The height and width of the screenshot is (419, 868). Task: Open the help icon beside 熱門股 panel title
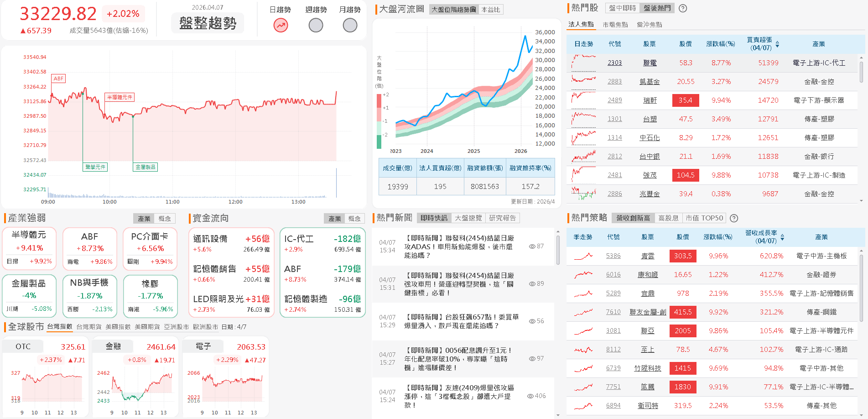682,8
